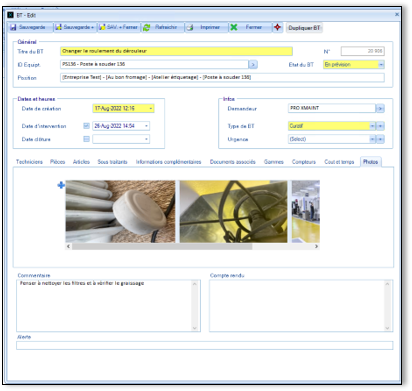This screenshot has width=412, height=391.
Task: Open Demandeur lookup arrow button
Action: pos(380,108)
